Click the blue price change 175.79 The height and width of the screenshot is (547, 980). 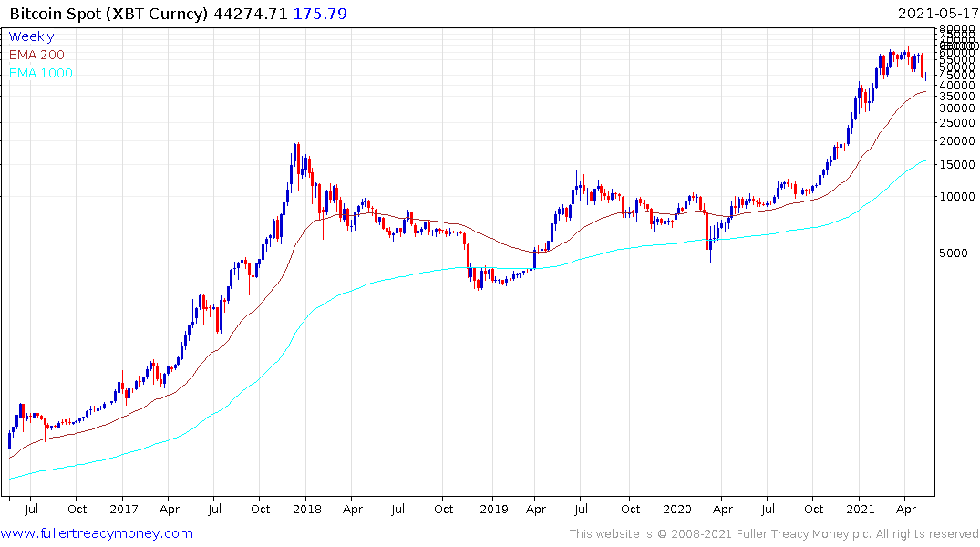click(320, 14)
